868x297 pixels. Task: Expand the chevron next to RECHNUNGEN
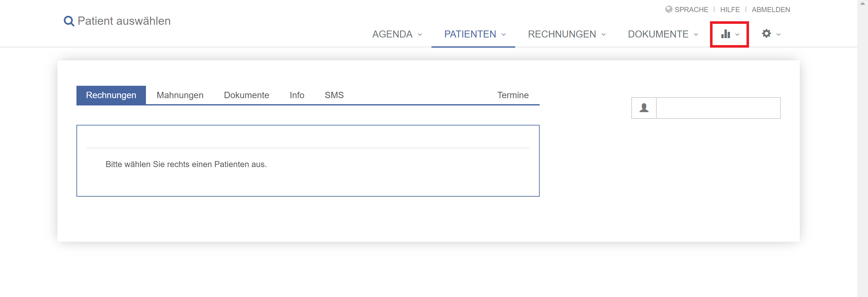click(603, 34)
